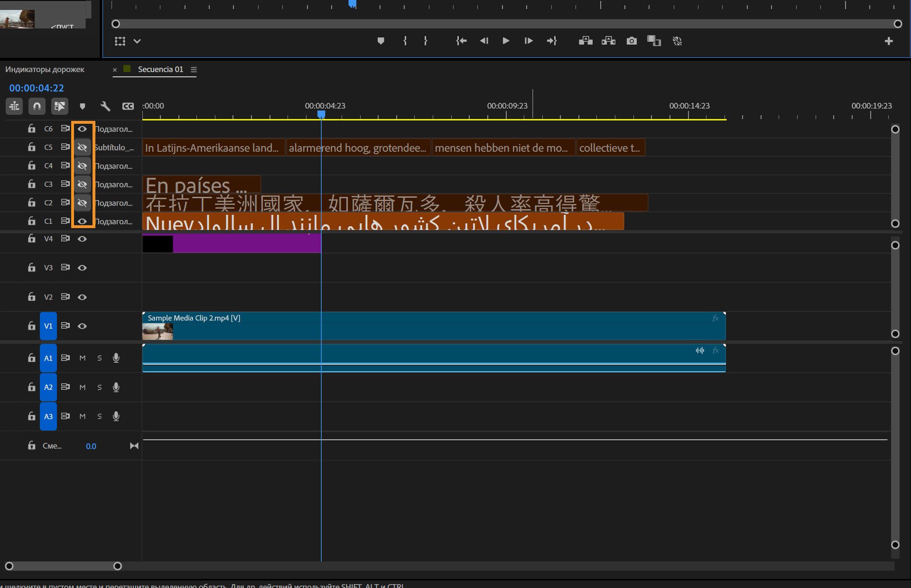The height and width of the screenshot is (588, 911).
Task: Open the caption track options CC icon
Action: [128, 106]
